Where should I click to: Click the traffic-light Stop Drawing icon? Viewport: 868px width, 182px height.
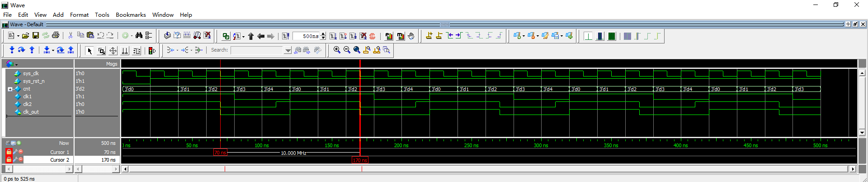tap(152, 51)
